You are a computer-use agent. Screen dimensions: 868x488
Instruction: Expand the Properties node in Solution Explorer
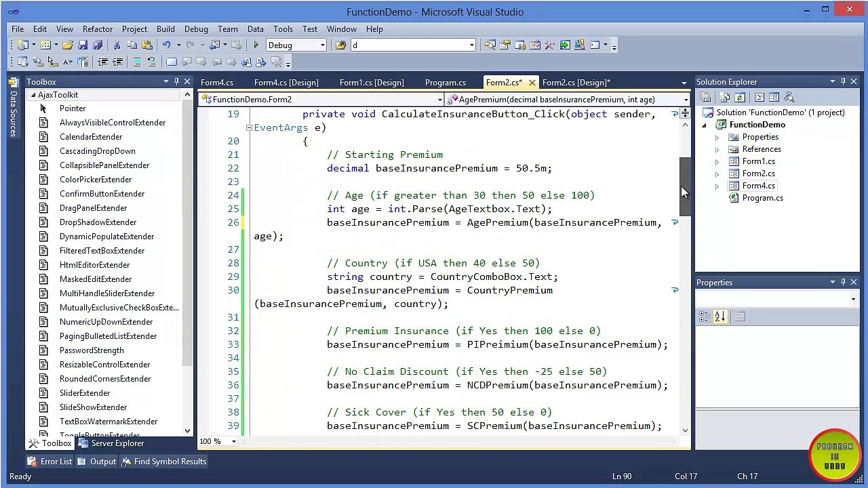coord(717,137)
